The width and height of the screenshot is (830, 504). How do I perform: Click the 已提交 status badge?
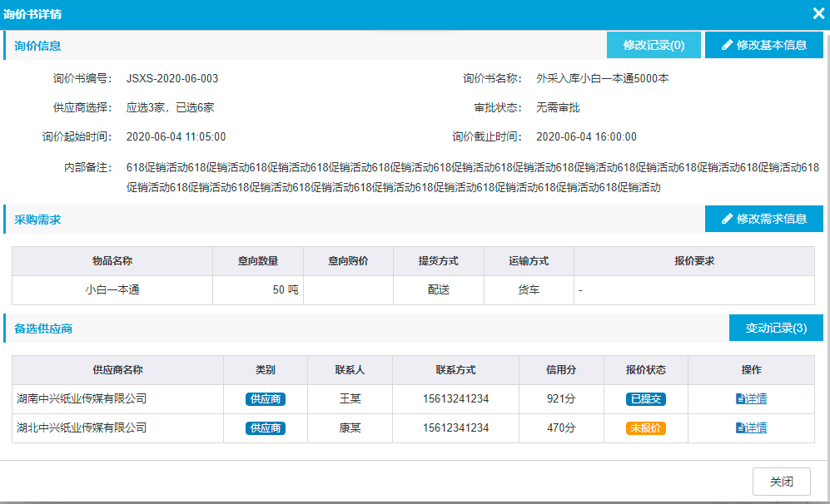(645, 399)
